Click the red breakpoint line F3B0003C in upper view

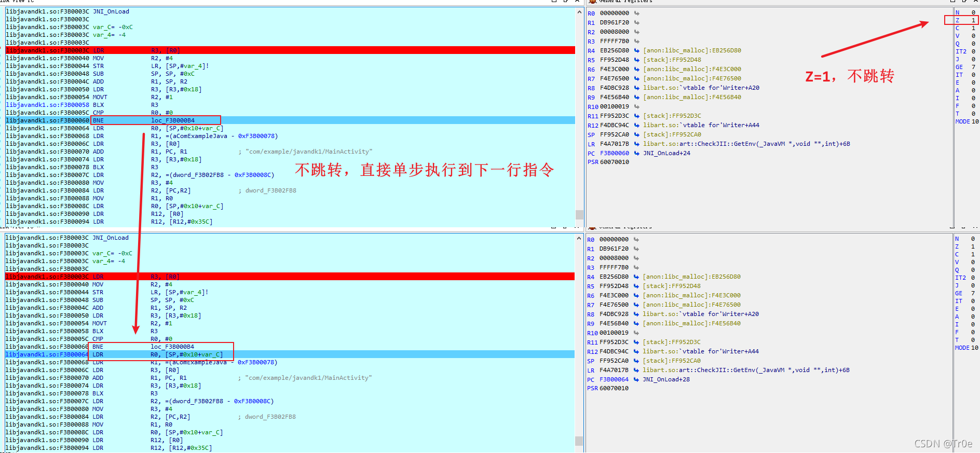pos(290,50)
